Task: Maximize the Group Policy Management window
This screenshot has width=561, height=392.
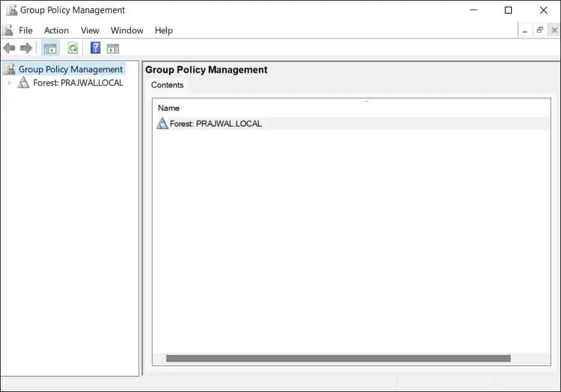Action: pos(508,10)
